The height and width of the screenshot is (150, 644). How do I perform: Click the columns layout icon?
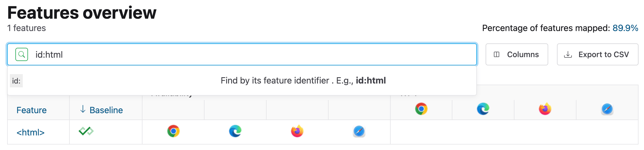click(497, 54)
